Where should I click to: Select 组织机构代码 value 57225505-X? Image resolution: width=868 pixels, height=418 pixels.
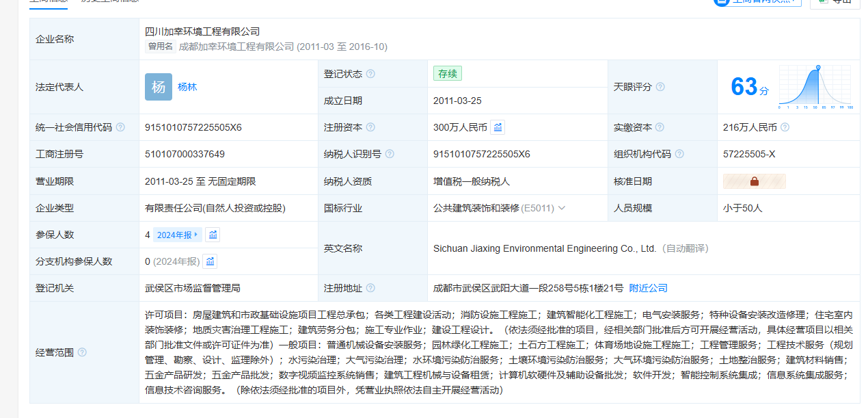click(x=749, y=154)
